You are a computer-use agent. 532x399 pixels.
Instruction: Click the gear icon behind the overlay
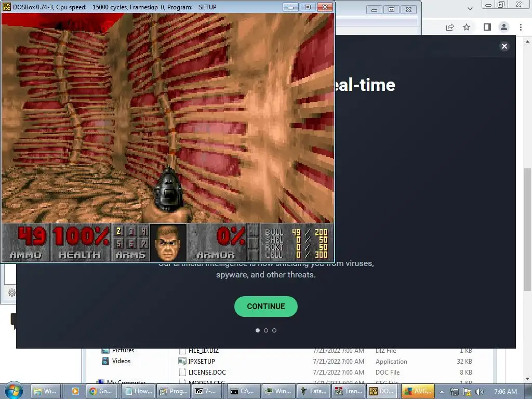pyautogui.click(x=11, y=292)
